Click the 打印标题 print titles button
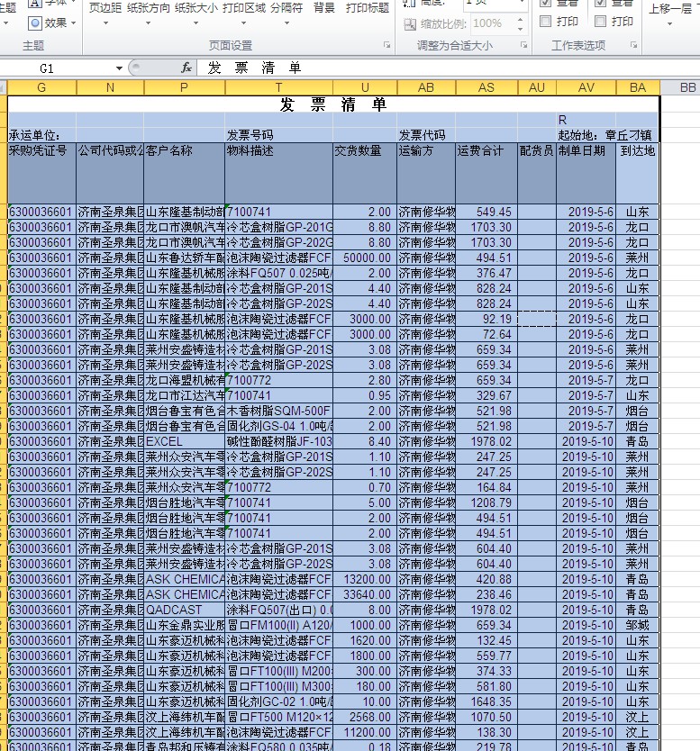Screen dimensions: 700x751 (368, 8)
